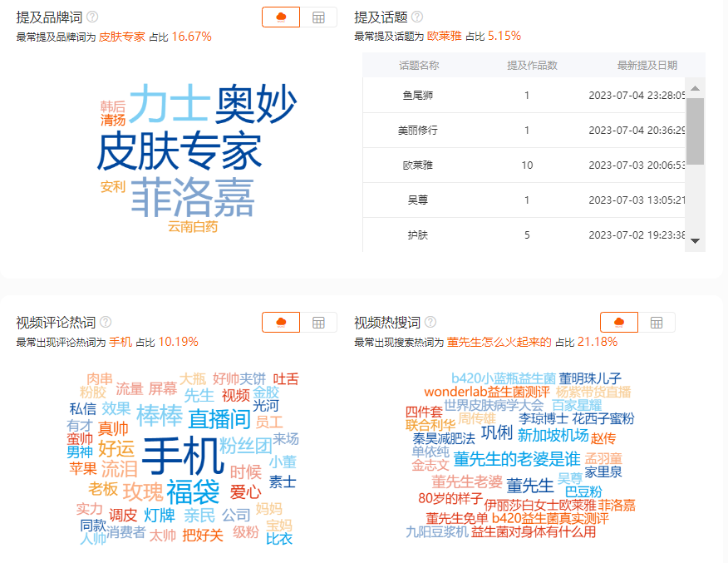Click 杨紫带货直播 search word
Image resolution: width=728 pixels, height=563 pixels.
(x=593, y=392)
